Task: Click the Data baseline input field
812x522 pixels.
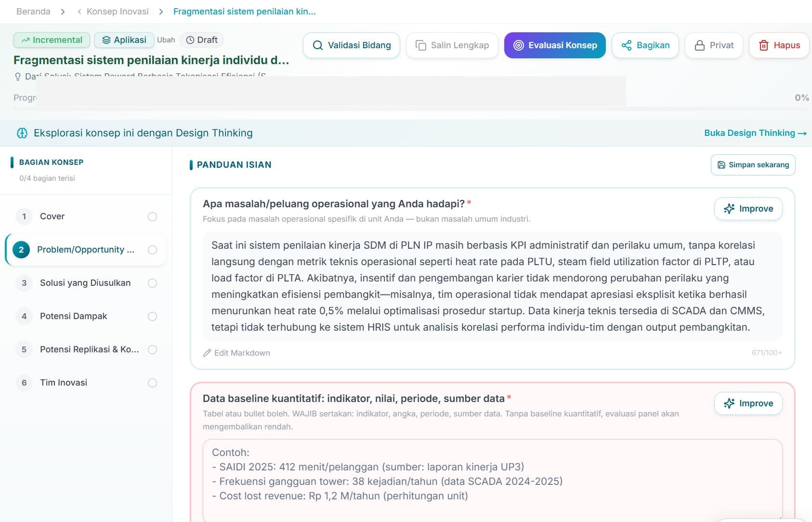Action: click(493, 481)
